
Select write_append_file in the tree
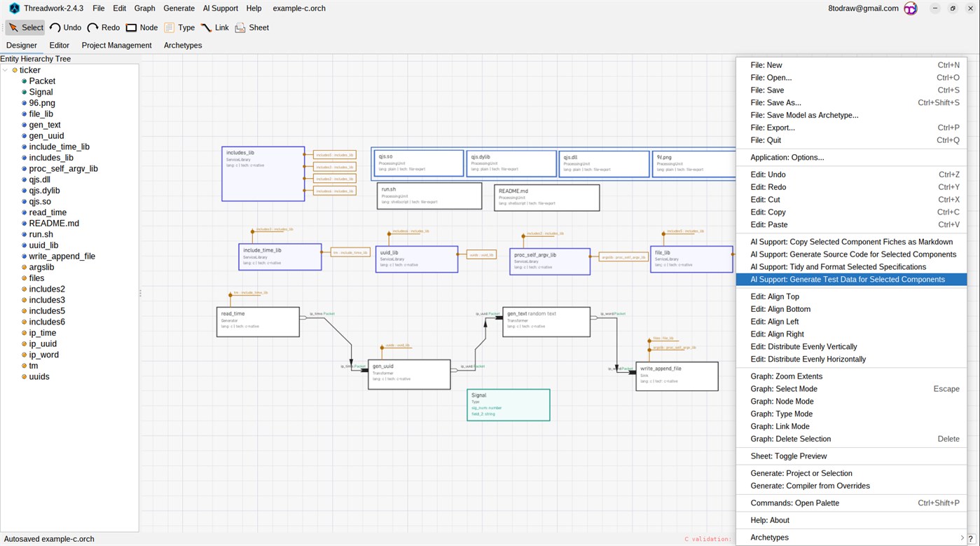(x=62, y=257)
